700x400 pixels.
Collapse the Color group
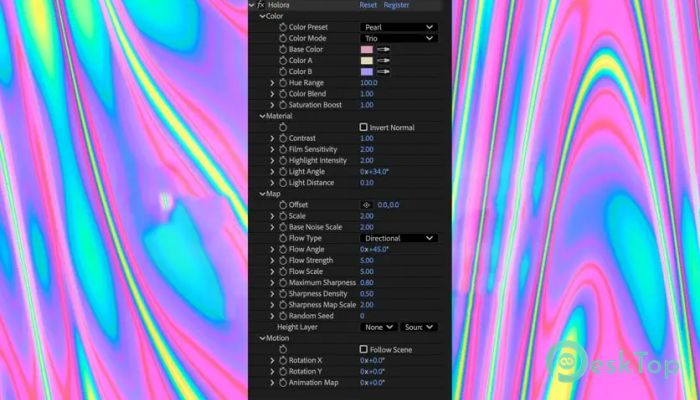pyautogui.click(x=262, y=16)
